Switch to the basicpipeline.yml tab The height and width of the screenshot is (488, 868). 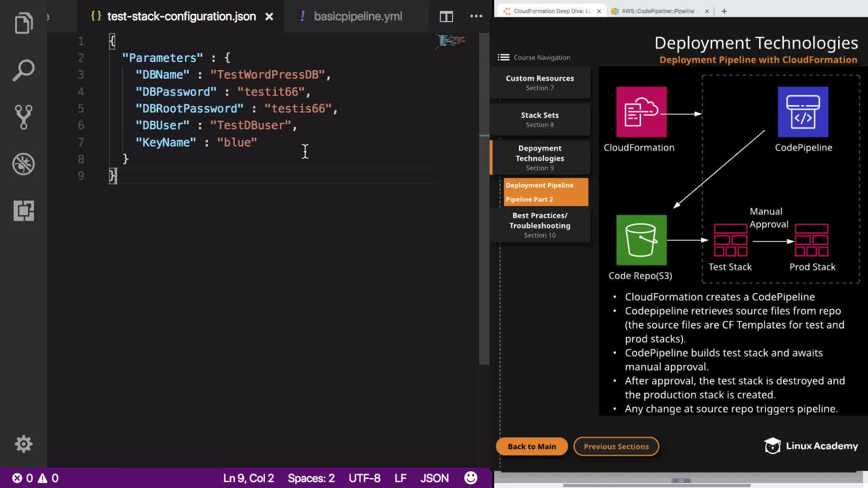[x=357, y=17]
